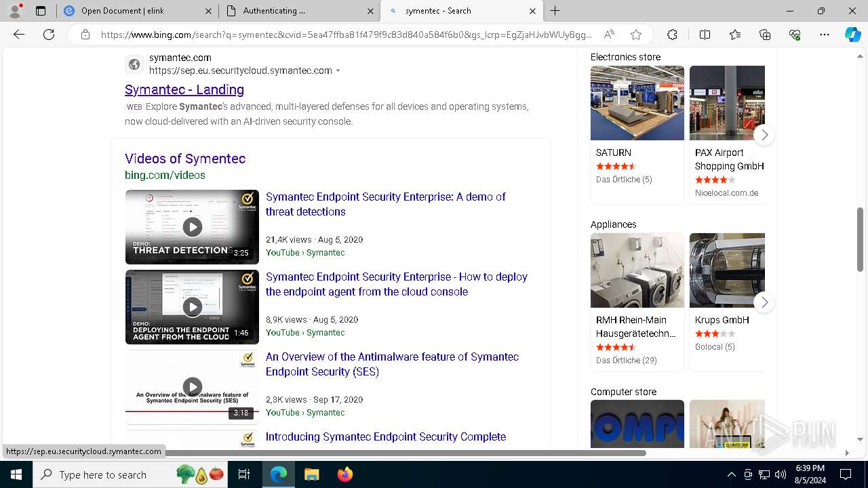The height and width of the screenshot is (488, 868).
Task: Add page to favorites star icon
Action: (x=636, y=35)
